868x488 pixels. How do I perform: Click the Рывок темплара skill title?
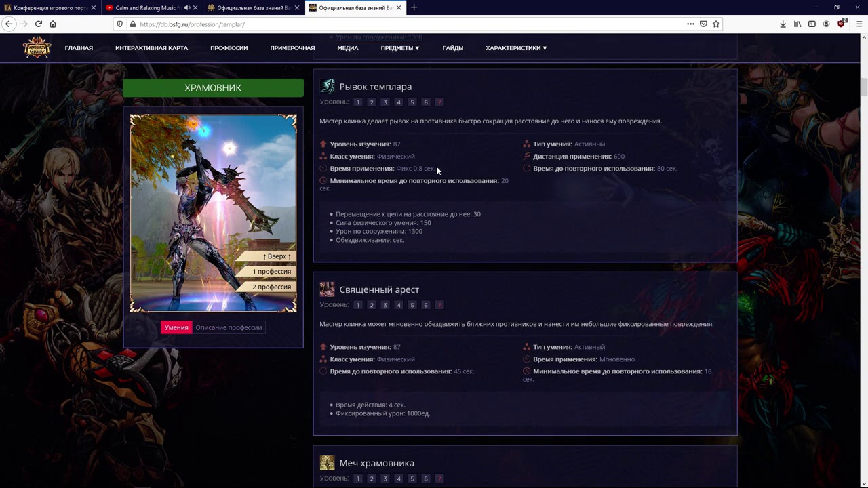[x=376, y=87]
